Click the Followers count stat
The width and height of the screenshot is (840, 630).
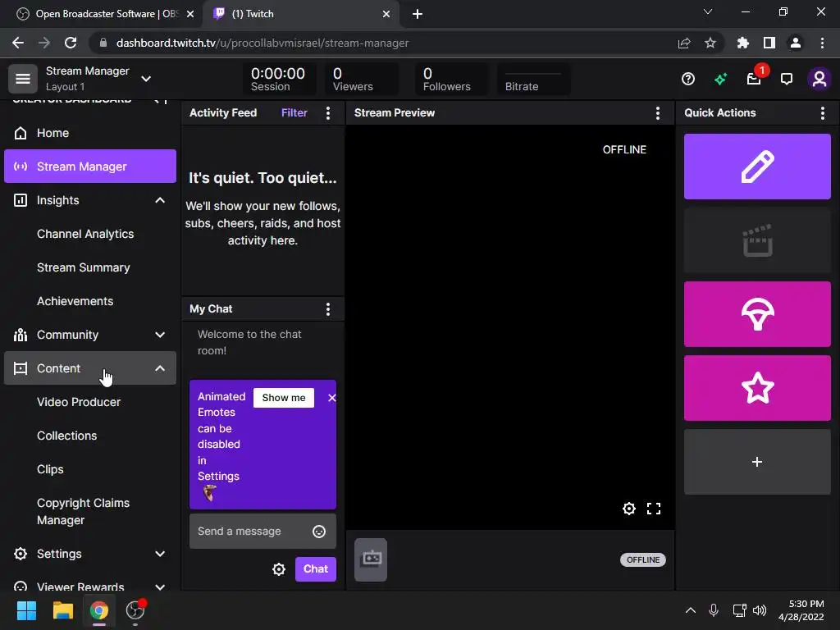[x=452, y=80]
